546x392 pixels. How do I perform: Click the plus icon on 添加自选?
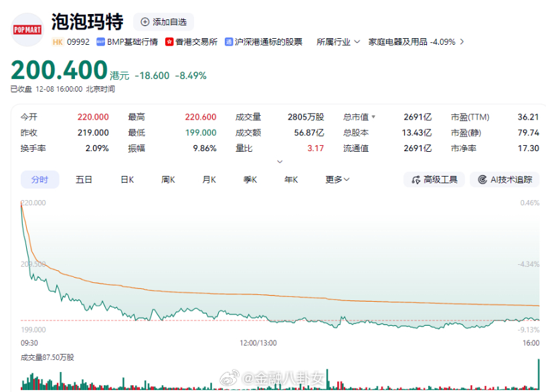coord(144,22)
